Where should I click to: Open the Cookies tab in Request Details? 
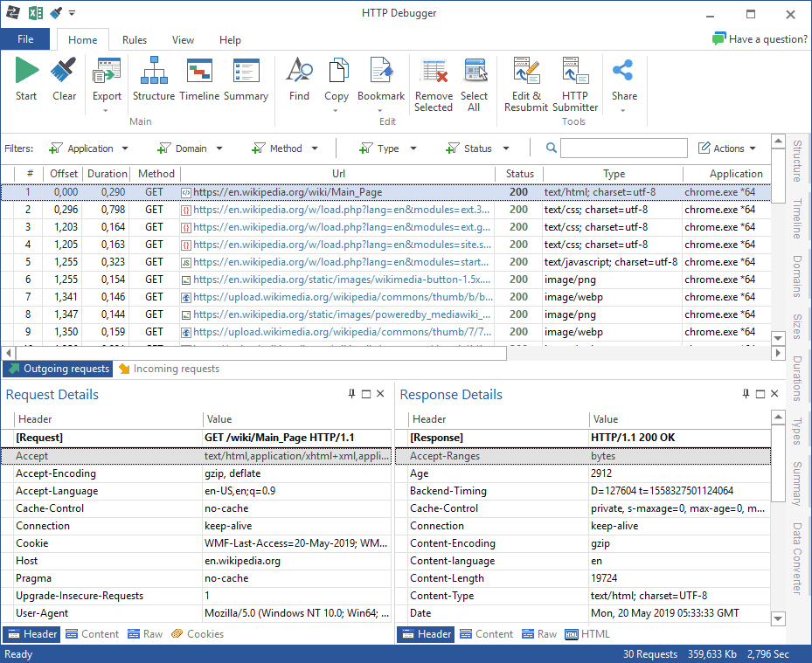tap(198, 634)
